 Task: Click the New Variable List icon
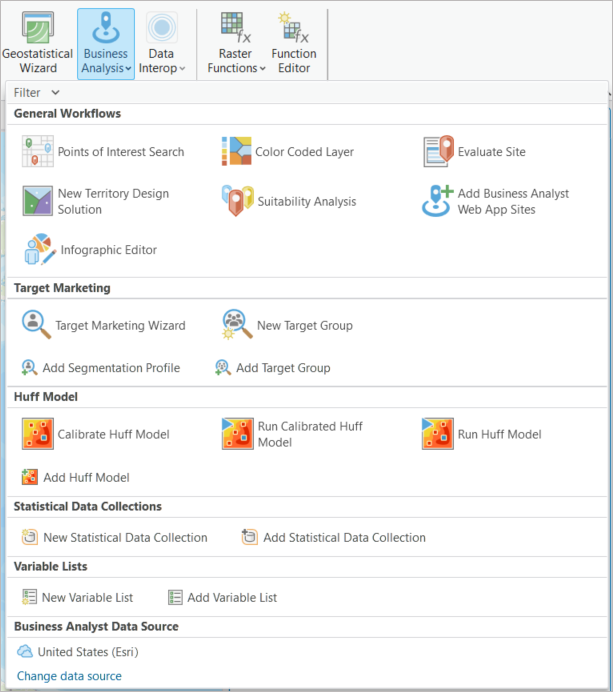click(x=29, y=597)
